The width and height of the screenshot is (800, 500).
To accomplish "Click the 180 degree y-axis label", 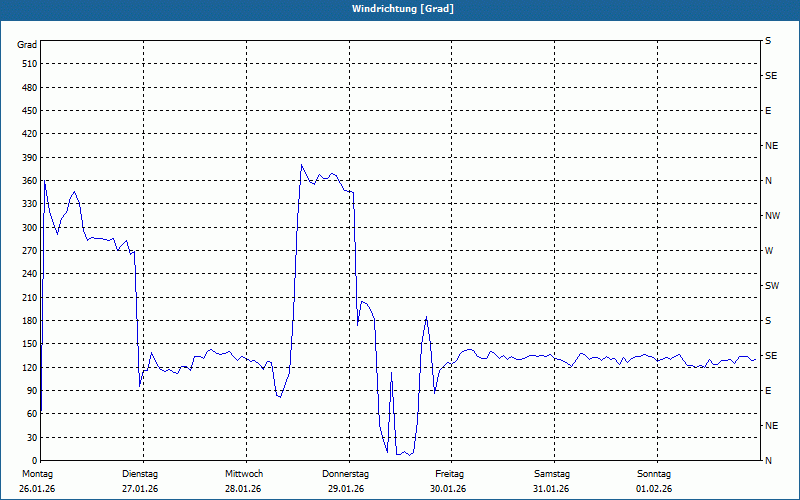I will [x=28, y=321].
